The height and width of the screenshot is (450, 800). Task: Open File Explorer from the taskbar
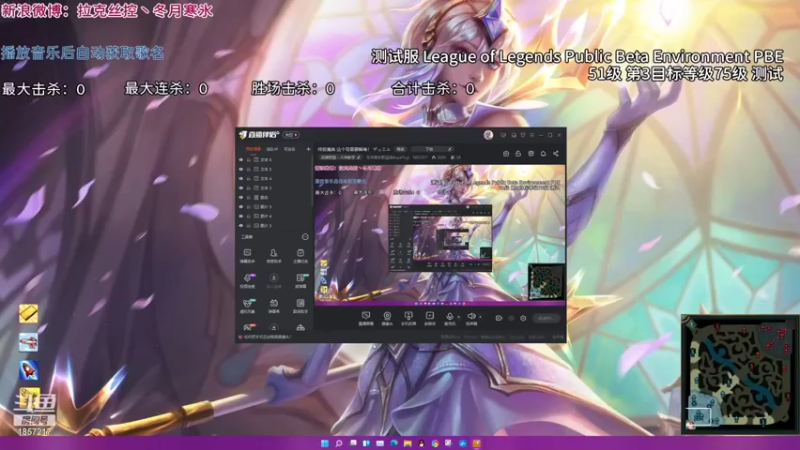coord(408,443)
